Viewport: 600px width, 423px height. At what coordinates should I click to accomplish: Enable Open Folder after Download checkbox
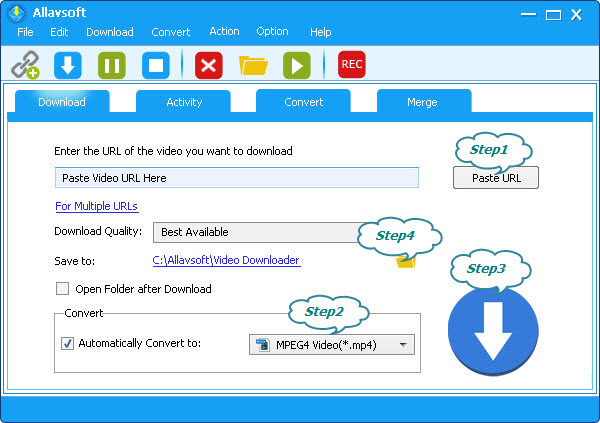tap(62, 289)
